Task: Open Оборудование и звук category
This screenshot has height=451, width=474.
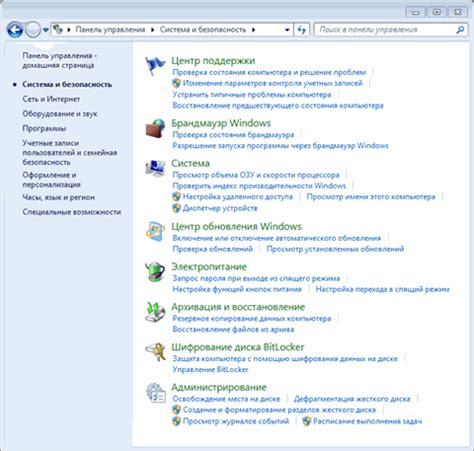Action: click(x=60, y=114)
